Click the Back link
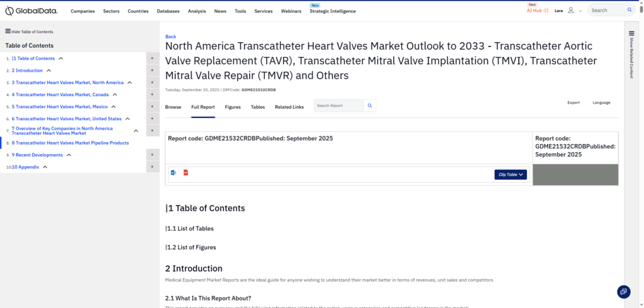 click(170, 36)
